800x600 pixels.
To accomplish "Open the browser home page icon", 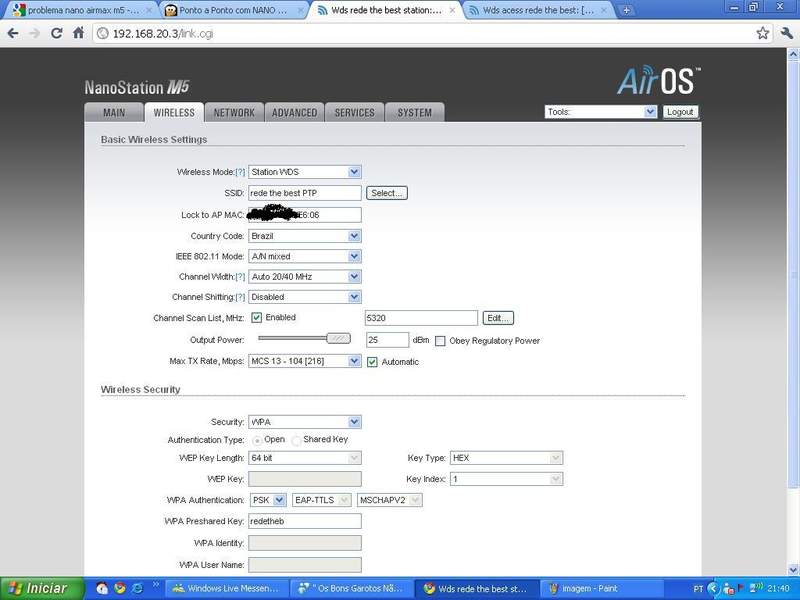I will pos(78,33).
